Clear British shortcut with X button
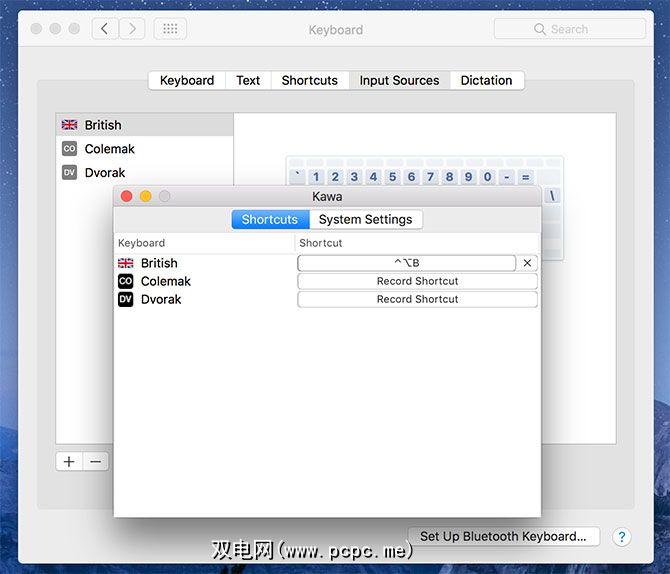The width and height of the screenshot is (670, 574). [527, 263]
